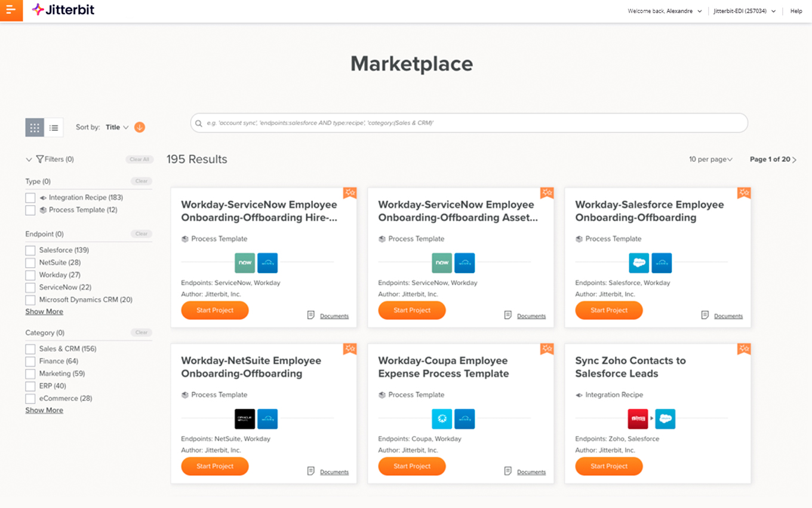Show more endpoint filters
The height and width of the screenshot is (508, 812).
point(44,312)
